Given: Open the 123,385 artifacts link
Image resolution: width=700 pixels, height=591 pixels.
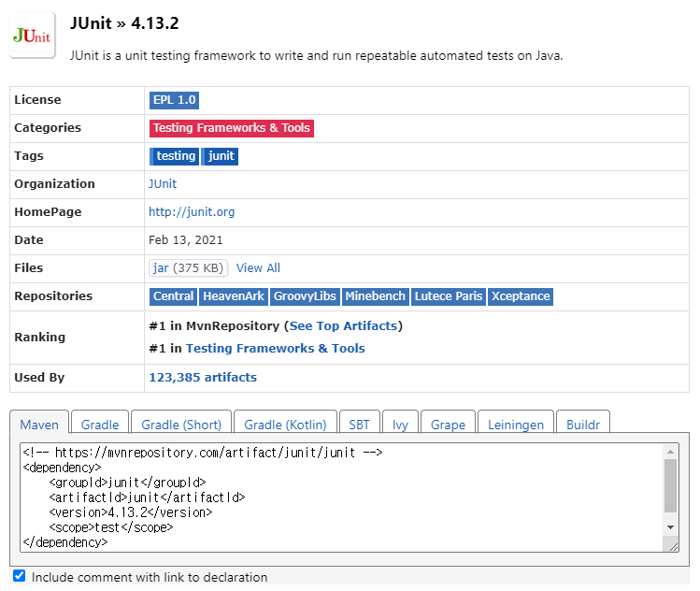Looking at the screenshot, I should coord(203,378).
